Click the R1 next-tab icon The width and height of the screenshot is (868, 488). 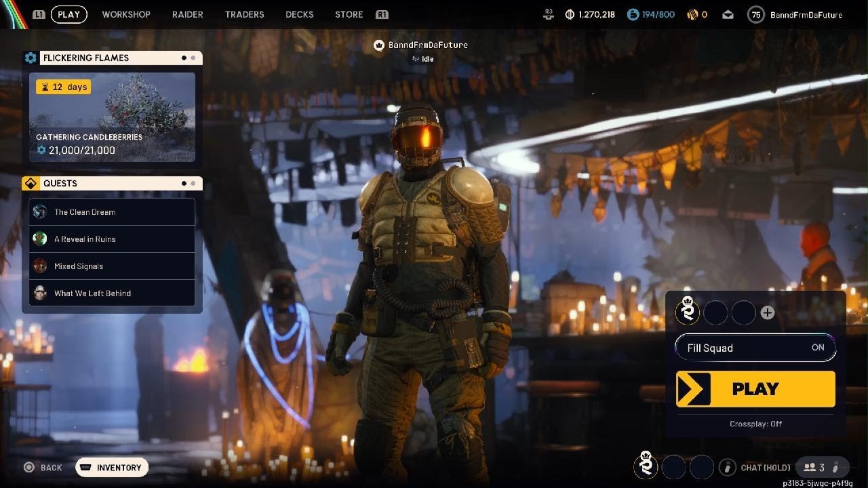coord(382,14)
